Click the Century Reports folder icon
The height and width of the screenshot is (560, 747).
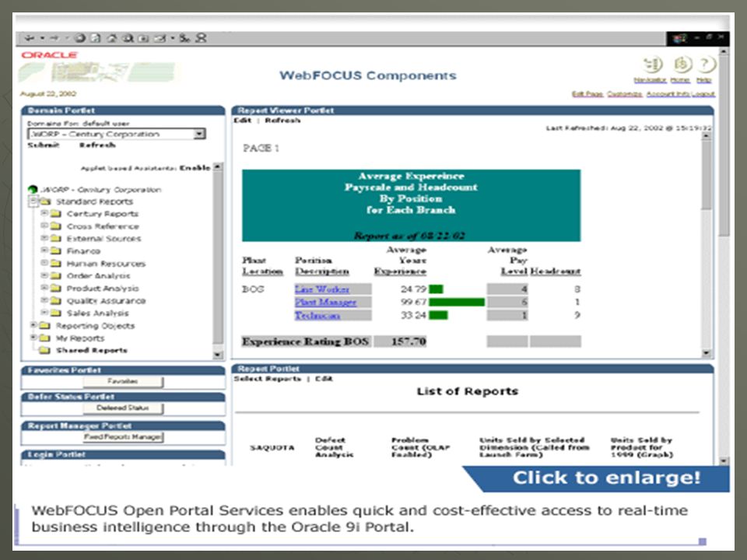pos(56,214)
